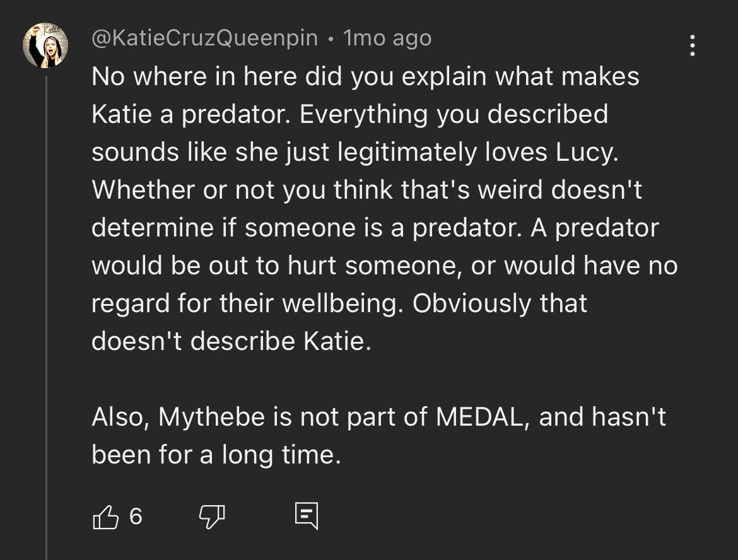Open KatieCruzQueenpin's profile picture

(x=45, y=45)
